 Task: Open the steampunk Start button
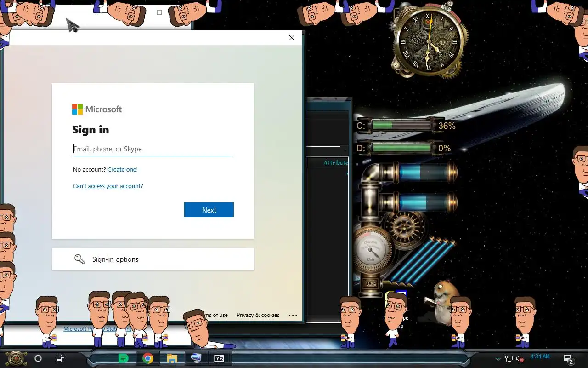pos(16,358)
